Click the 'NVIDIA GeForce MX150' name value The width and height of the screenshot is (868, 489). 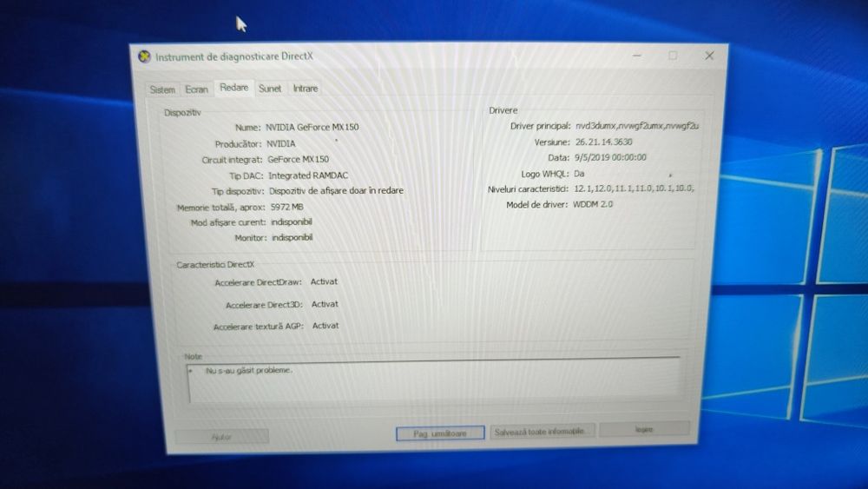pos(312,127)
